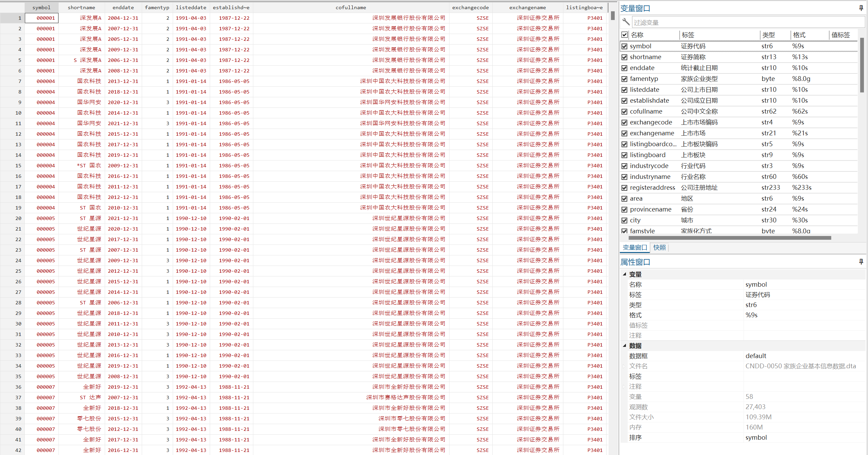868x455 pixels.
Task: Select the registeraddress variable row
Action: click(x=652, y=188)
